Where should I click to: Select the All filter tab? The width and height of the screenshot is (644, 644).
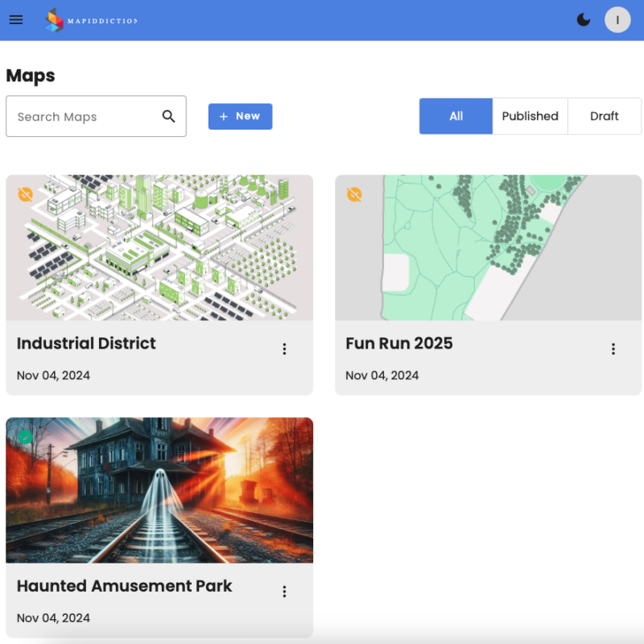456,116
